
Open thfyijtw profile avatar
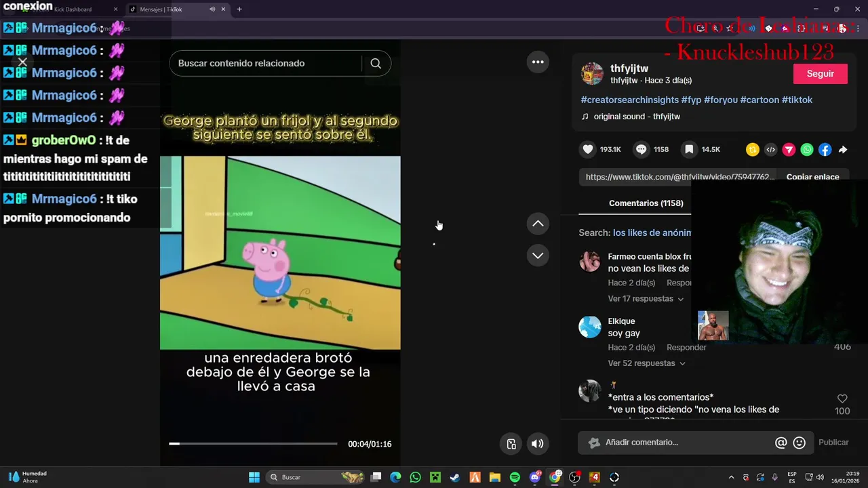pyautogui.click(x=592, y=74)
